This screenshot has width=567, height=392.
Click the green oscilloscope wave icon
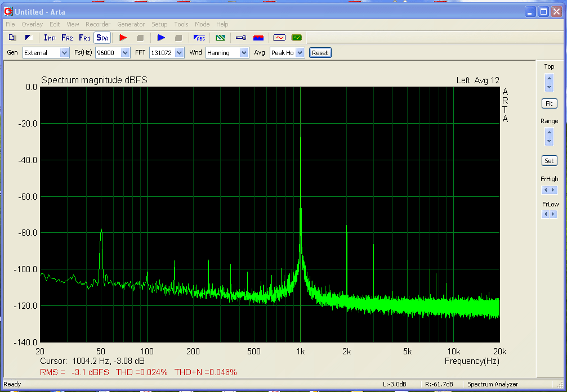pos(297,38)
